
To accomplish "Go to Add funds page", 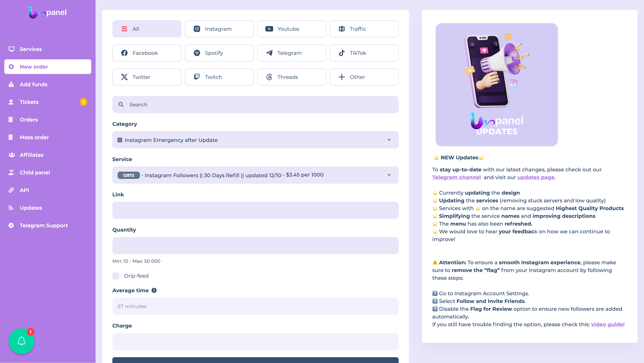I will pos(34,85).
